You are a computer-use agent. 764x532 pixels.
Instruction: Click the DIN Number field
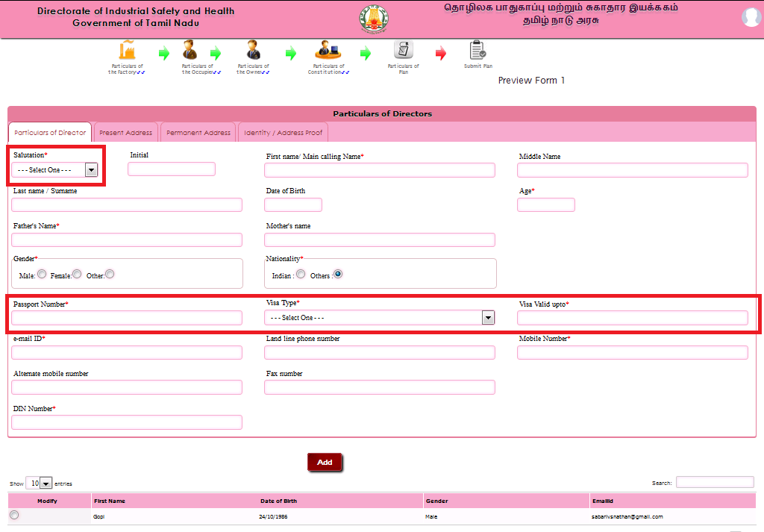127,422
